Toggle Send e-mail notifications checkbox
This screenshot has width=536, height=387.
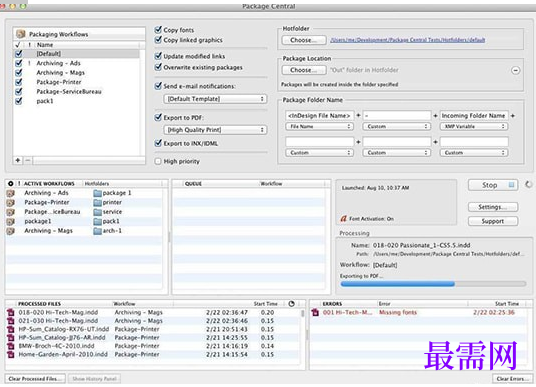[x=158, y=86]
